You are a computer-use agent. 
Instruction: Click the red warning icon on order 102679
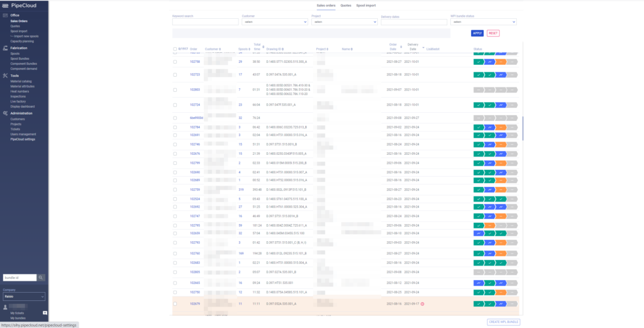[x=422, y=303]
